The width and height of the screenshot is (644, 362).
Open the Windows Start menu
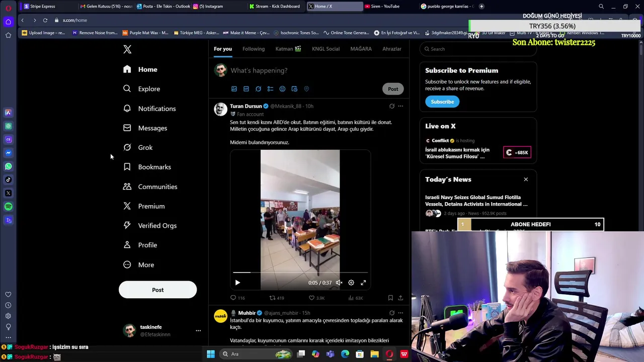tap(211, 354)
